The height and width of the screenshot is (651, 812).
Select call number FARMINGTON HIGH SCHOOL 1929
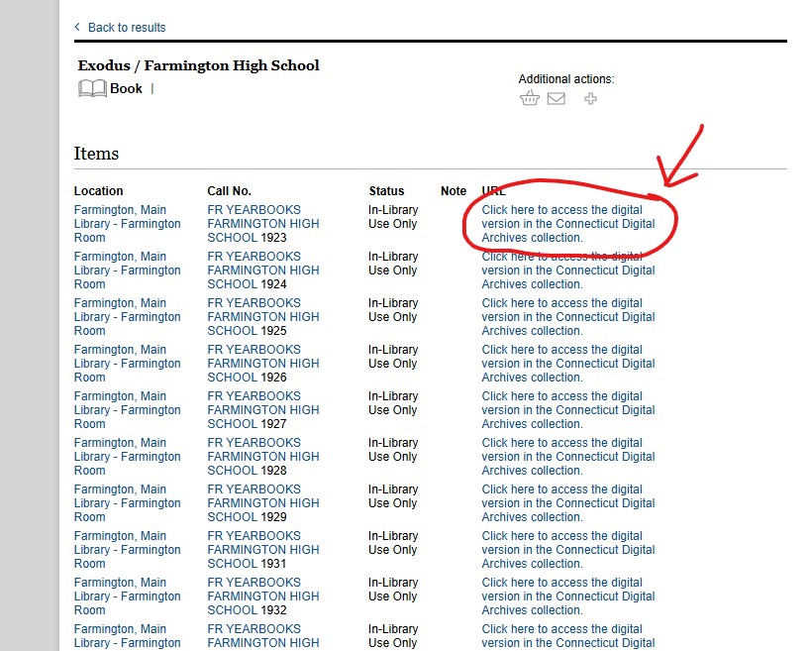click(263, 503)
